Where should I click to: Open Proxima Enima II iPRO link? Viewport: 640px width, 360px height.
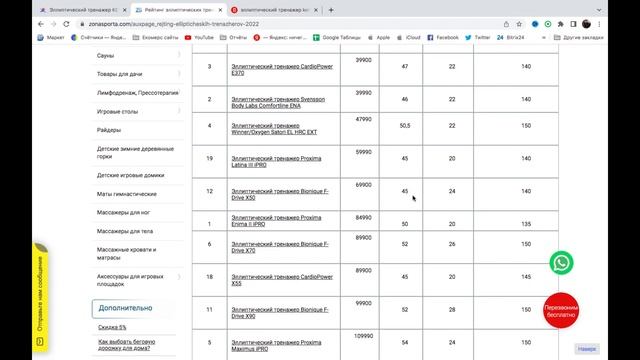[276, 221]
